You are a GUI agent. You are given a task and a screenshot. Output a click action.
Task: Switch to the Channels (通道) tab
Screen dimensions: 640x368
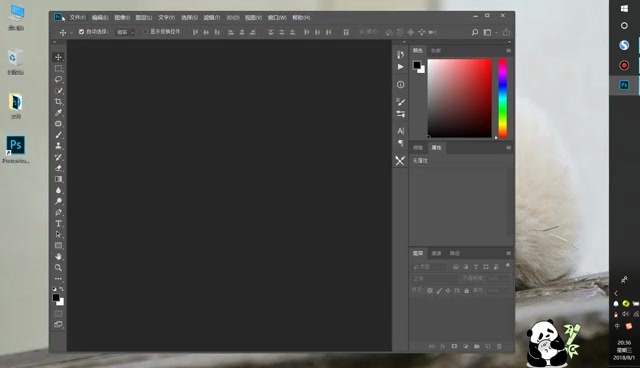coord(436,253)
